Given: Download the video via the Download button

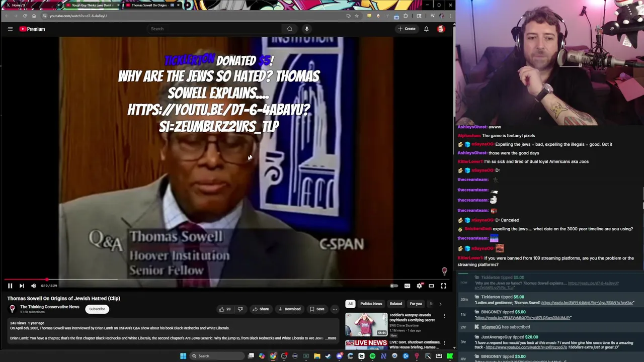Looking at the screenshot, I should pyautogui.click(x=289, y=309).
